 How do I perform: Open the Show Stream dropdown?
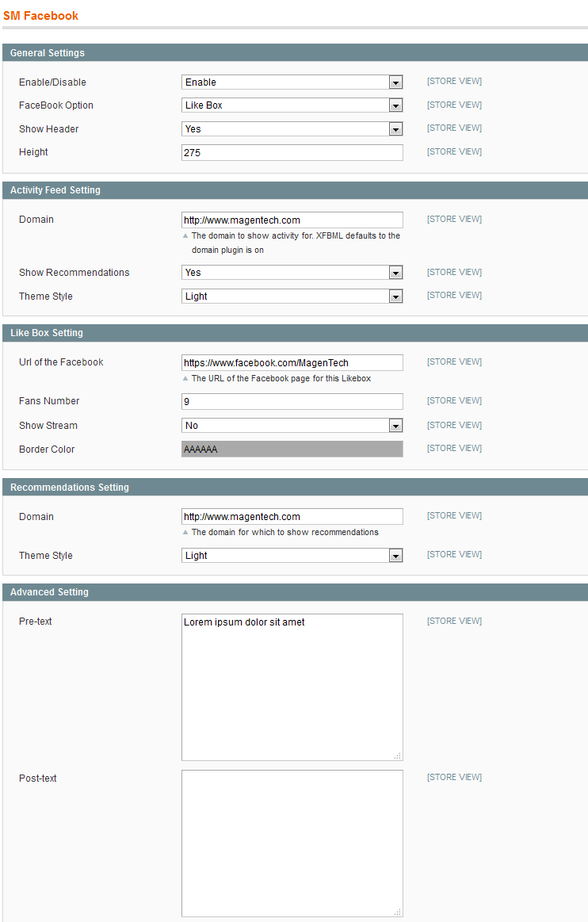[292, 425]
